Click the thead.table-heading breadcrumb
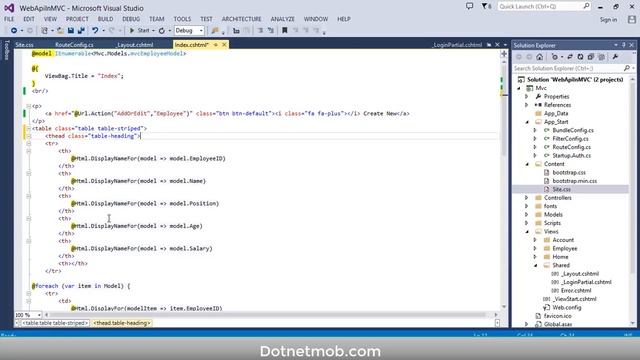Screen dimensions: 640x360 click(122, 323)
